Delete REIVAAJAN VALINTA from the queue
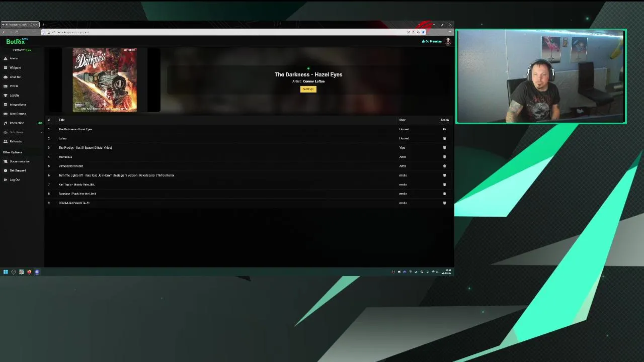The image size is (644, 362). point(444,203)
